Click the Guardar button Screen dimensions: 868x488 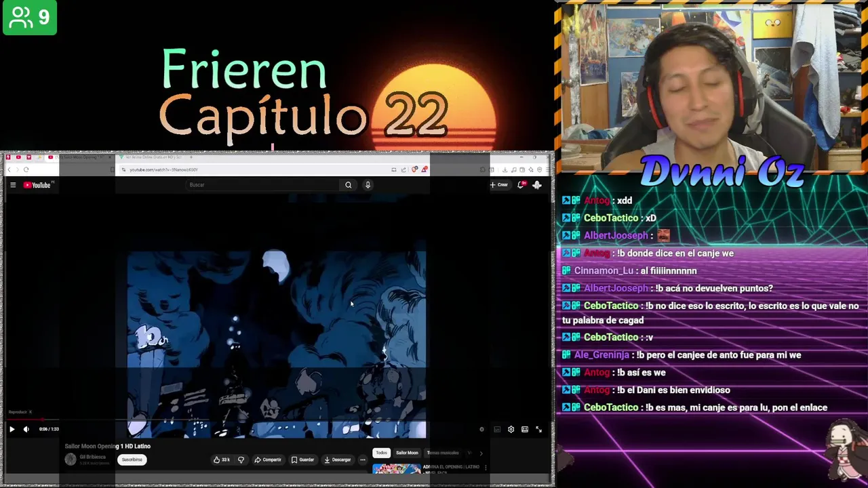pyautogui.click(x=302, y=460)
